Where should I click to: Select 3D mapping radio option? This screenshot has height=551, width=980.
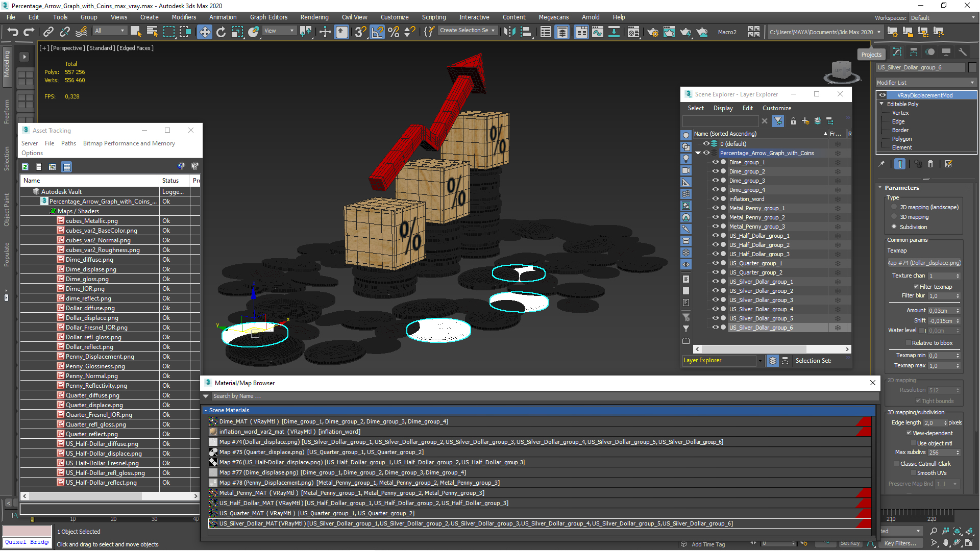(x=894, y=217)
